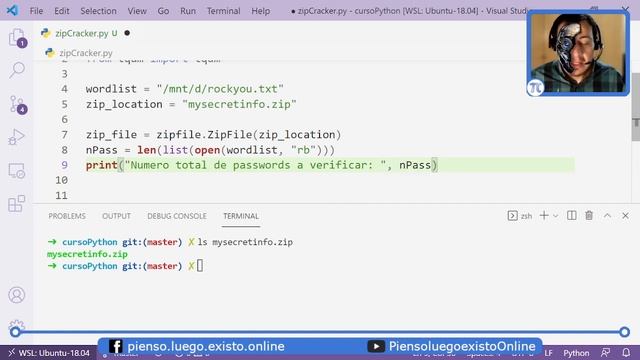Click the feedback icon in status bar
Screen dimensions: 640x360
(606, 353)
